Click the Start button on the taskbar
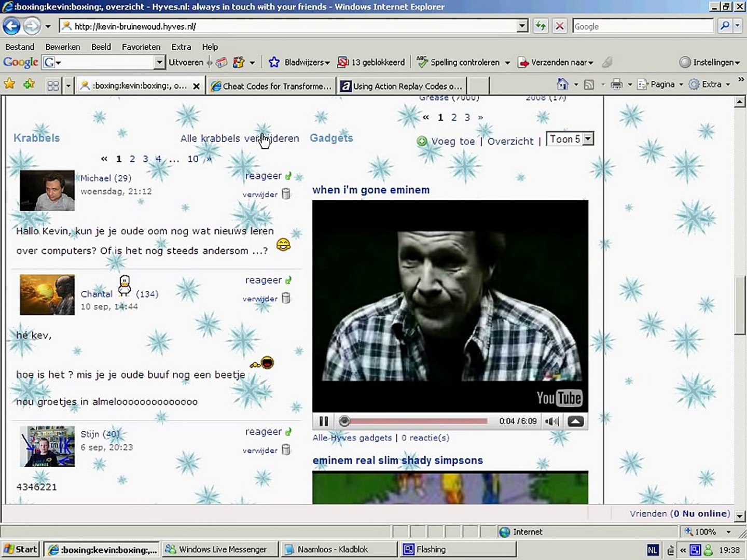The width and height of the screenshot is (747, 560). click(21, 550)
